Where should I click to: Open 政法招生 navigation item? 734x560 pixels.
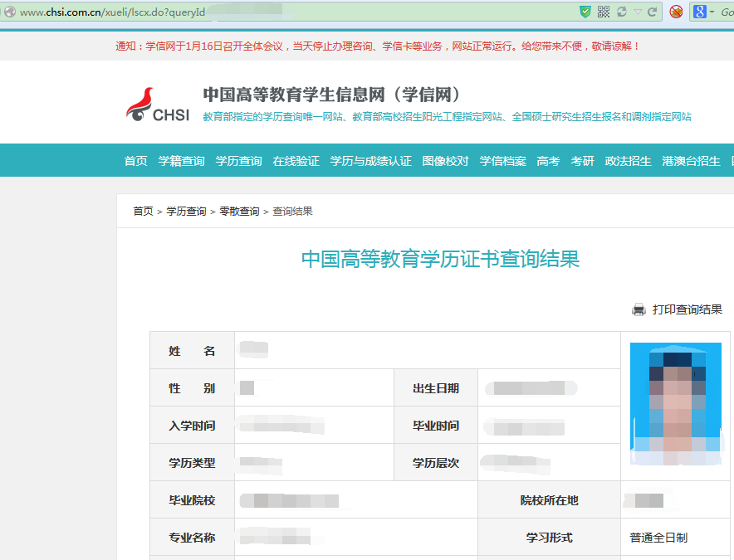point(629,161)
